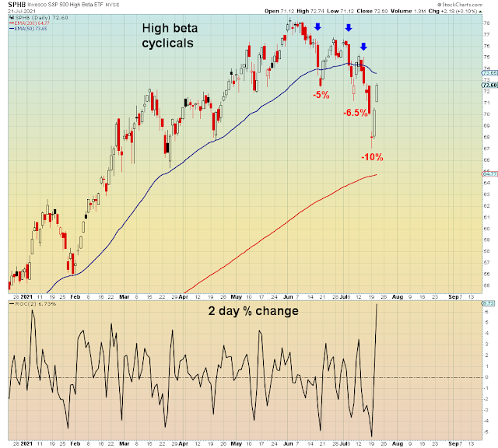The width and height of the screenshot is (498, 448).
Task: Click the -5 level on the ROC axis
Action: (486, 432)
